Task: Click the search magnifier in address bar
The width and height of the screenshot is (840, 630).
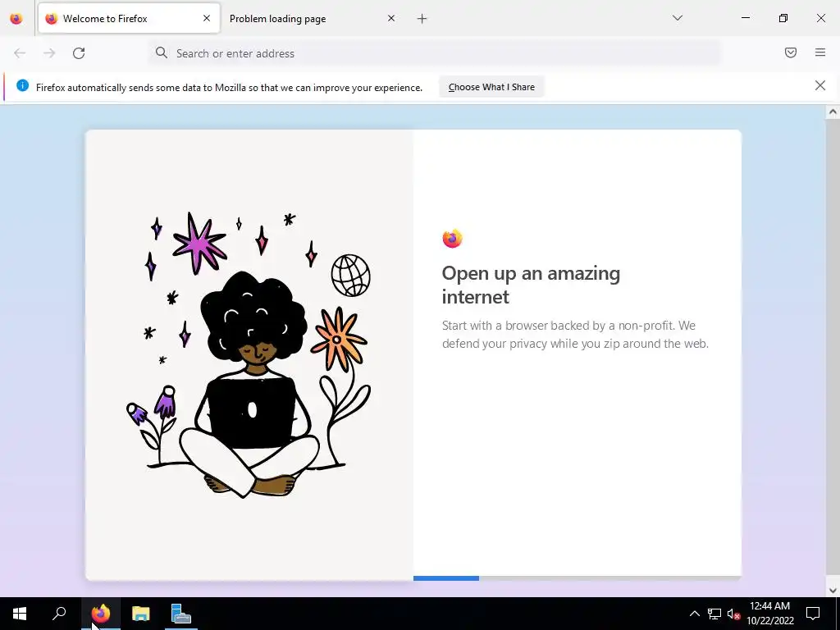Action: pos(162,53)
